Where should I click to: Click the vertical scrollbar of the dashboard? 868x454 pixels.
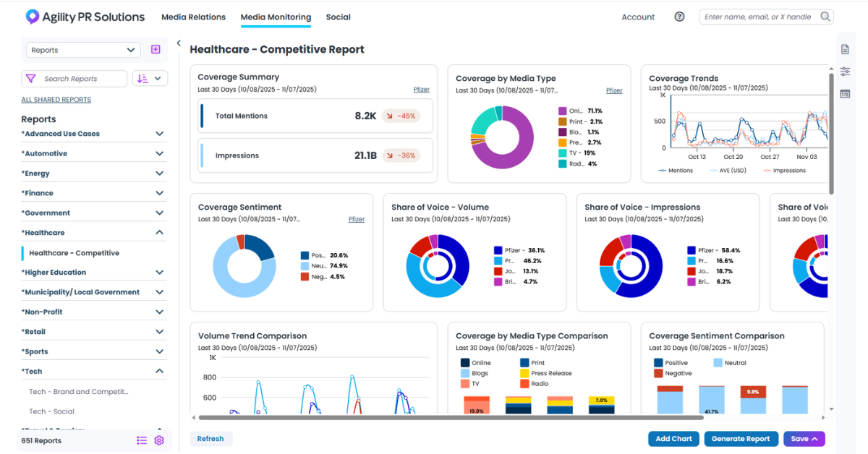click(831, 134)
